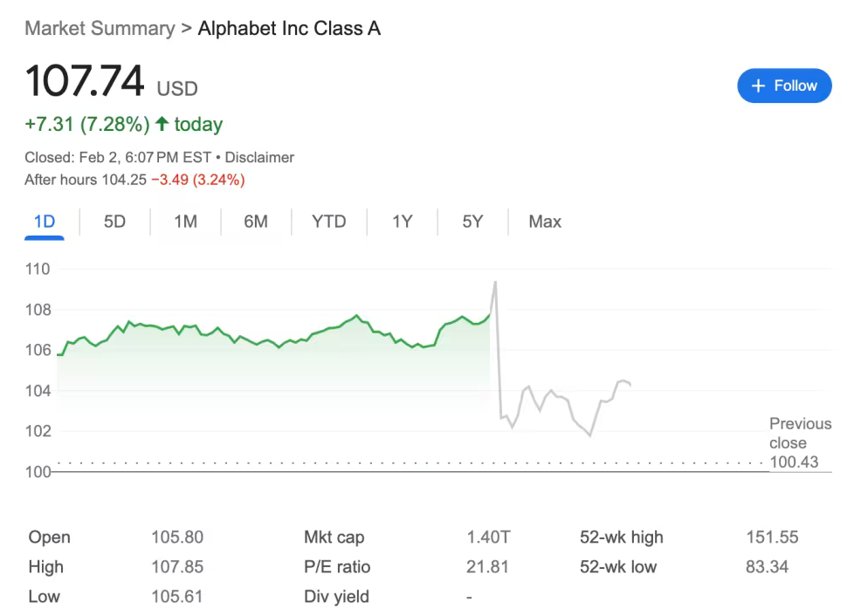This screenshot has height=616, width=854.
Task: Click the Previous close 100.43 label
Action: [x=800, y=442]
